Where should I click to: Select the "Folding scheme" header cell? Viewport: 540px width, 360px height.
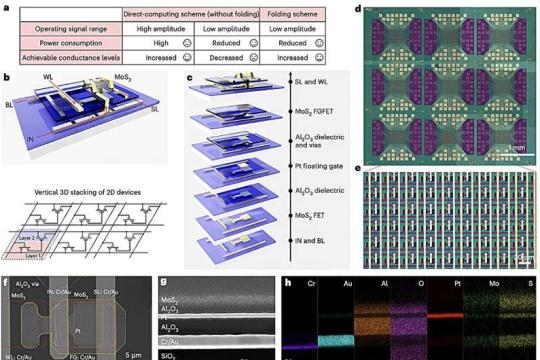pyautogui.click(x=292, y=14)
